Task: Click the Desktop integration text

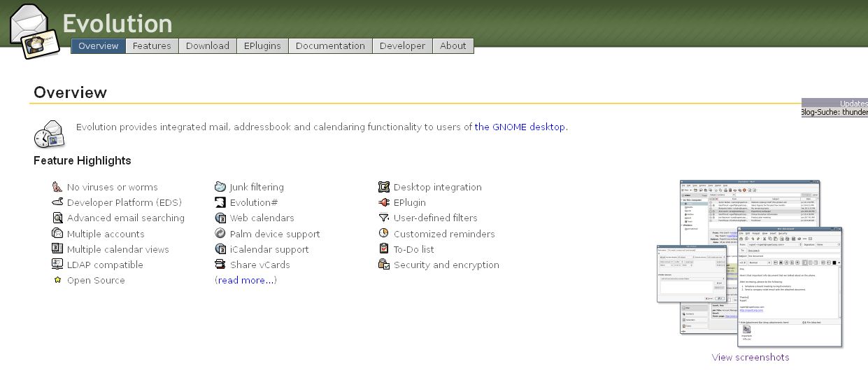Action: pos(438,187)
